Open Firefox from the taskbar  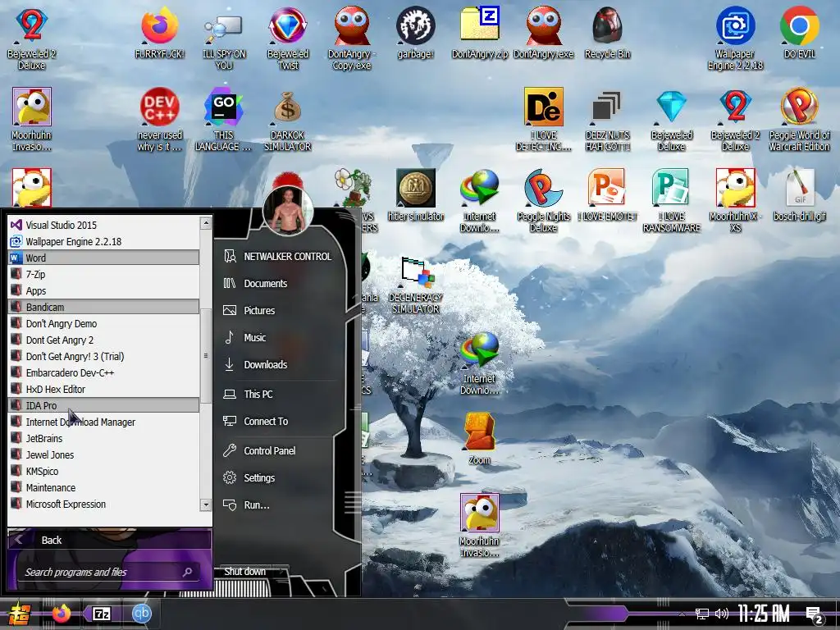click(62, 614)
